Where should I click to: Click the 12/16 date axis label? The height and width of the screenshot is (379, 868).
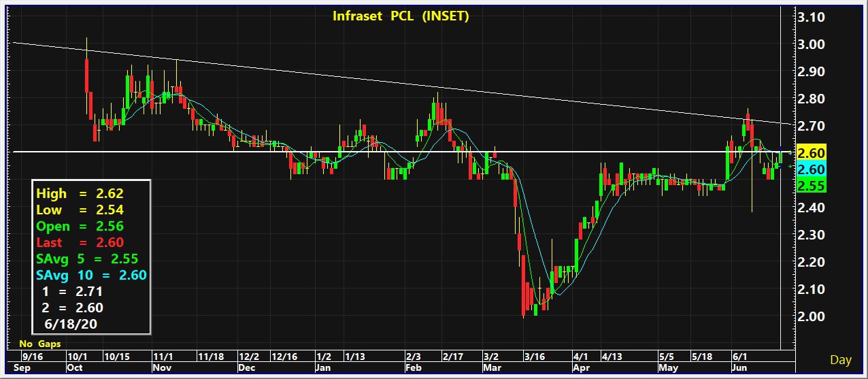click(x=284, y=357)
